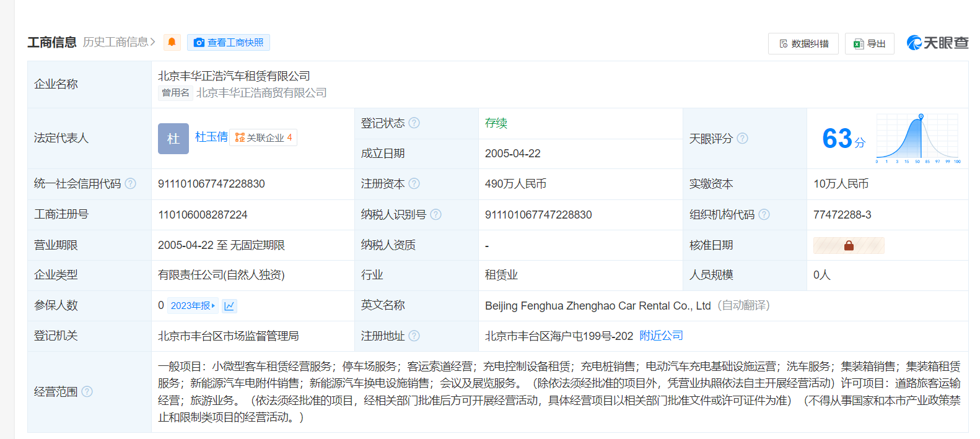Click help icon beside 经营范围

[87, 391]
